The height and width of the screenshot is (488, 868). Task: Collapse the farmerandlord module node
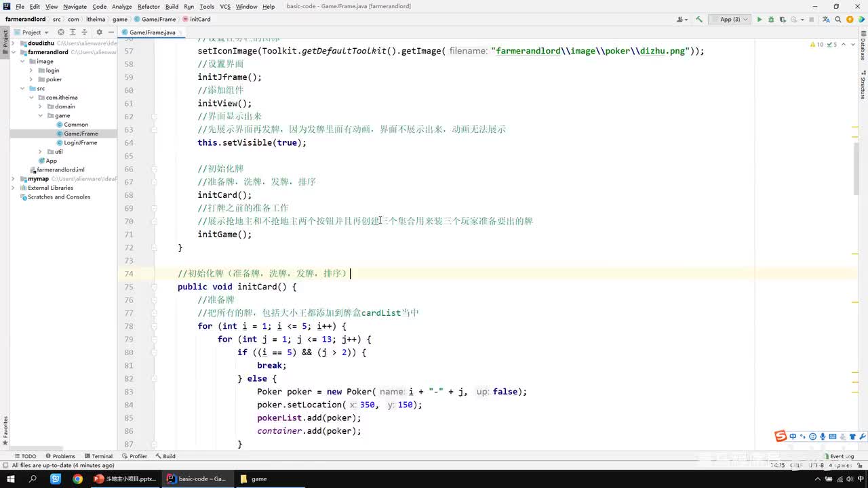[14, 52]
